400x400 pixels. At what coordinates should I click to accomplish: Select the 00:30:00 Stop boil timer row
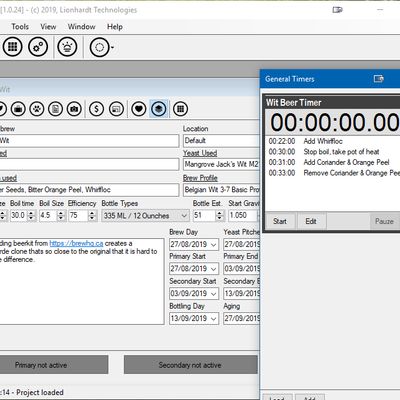click(x=332, y=152)
